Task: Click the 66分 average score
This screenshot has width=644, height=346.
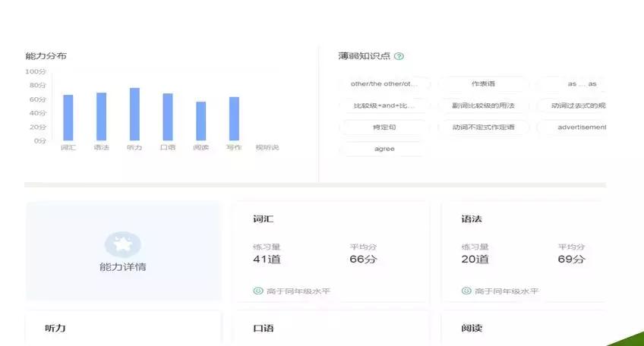Action: [363, 259]
